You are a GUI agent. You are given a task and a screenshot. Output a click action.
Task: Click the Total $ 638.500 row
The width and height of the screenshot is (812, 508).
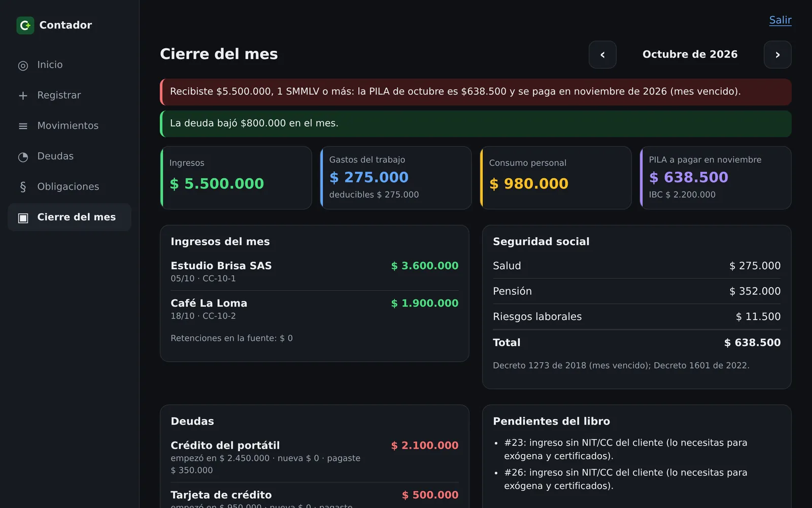pos(637,342)
